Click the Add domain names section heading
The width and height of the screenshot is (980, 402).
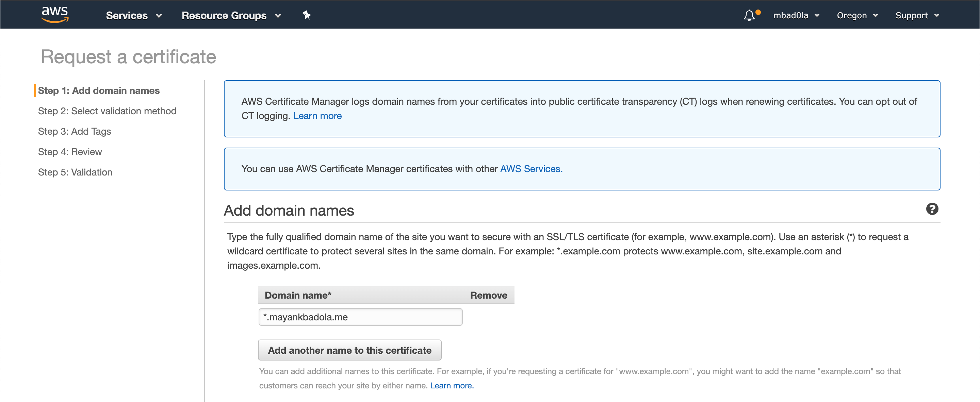click(x=289, y=210)
